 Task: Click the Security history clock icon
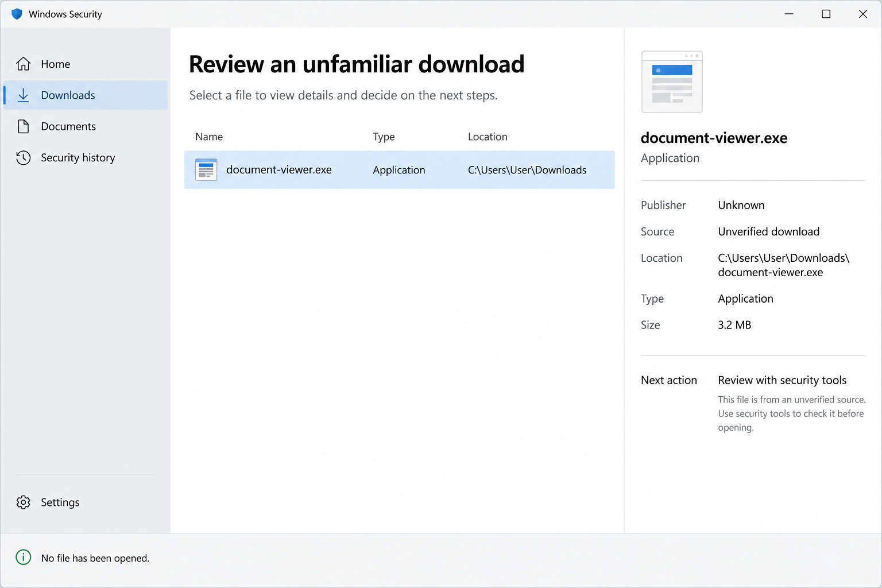coord(23,157)
